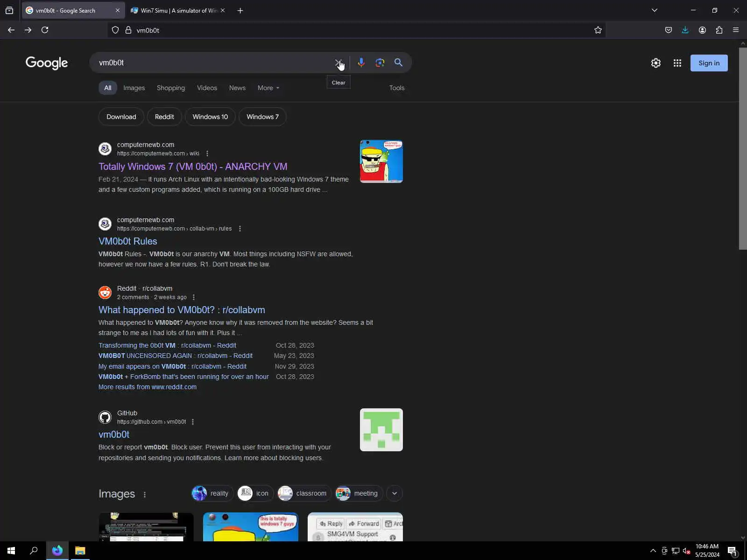Image resolution: width=747 pixels, height=560 pixels.
Task: Click the page vertical scrollbar
Action: 743,148
